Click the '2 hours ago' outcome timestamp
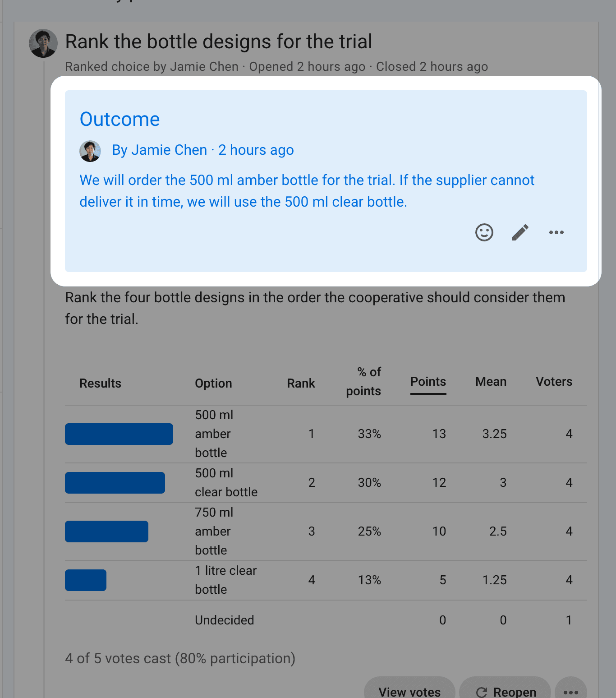616x698 pixels. (x=256, y=150)
